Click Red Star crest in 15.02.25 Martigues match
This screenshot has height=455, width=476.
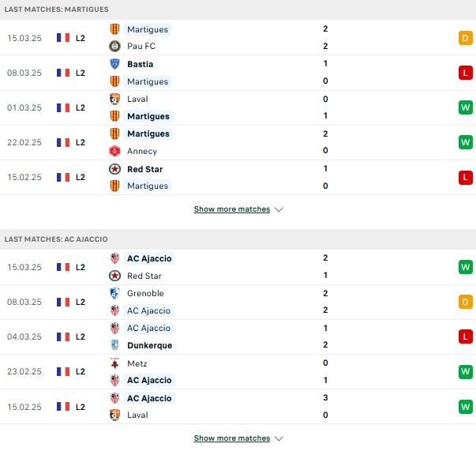coord(114,169)
